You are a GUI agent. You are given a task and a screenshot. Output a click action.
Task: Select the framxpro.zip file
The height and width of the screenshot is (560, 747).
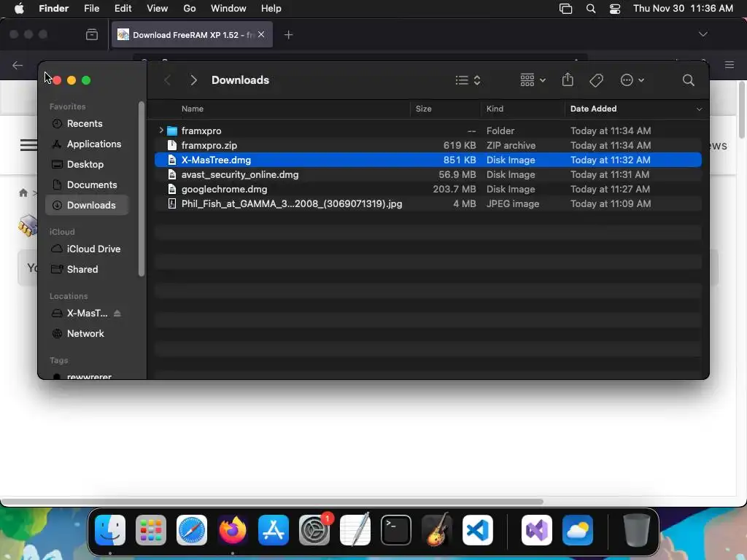[427, 145]
